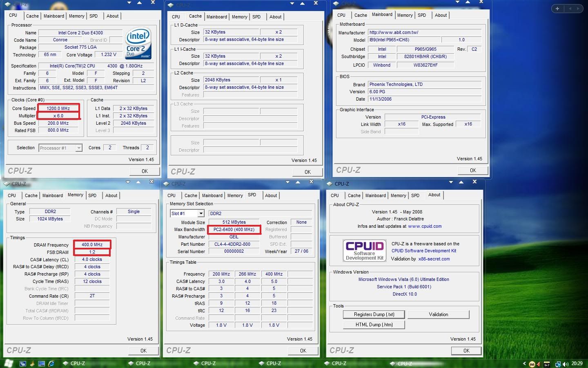The width and height of the screenshot is (588, 368).
Task: Click OK in the L1 D-Cache window
Action: (307, 172)
